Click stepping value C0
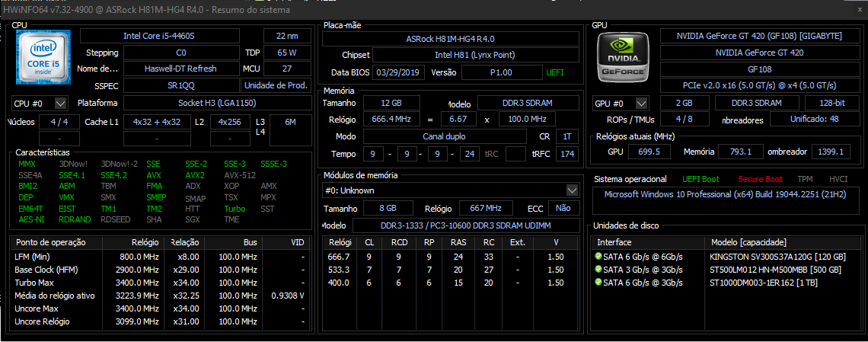The height and width of the screenshot is (342, 868). [181, 53]
